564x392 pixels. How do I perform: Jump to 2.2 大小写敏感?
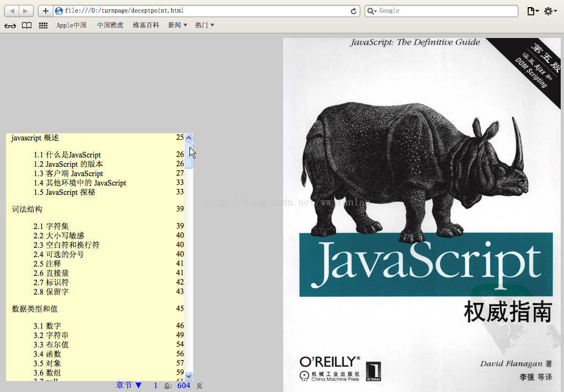coord(58,236)
